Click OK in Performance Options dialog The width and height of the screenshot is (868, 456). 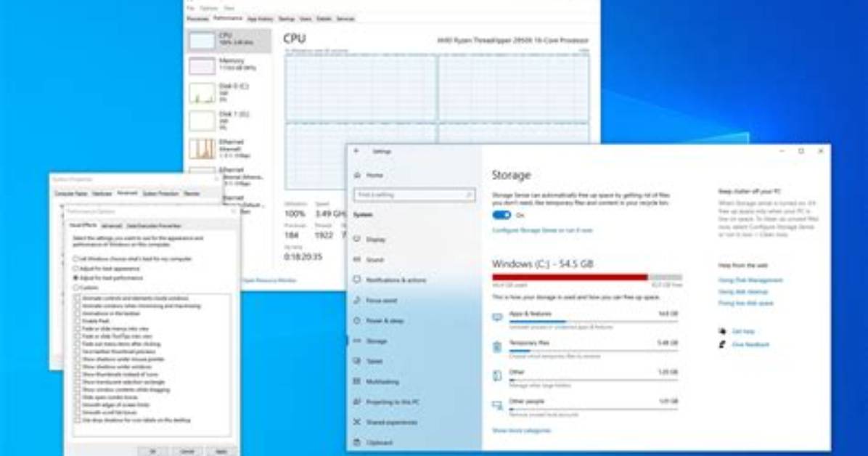click(x=153, y=452)
